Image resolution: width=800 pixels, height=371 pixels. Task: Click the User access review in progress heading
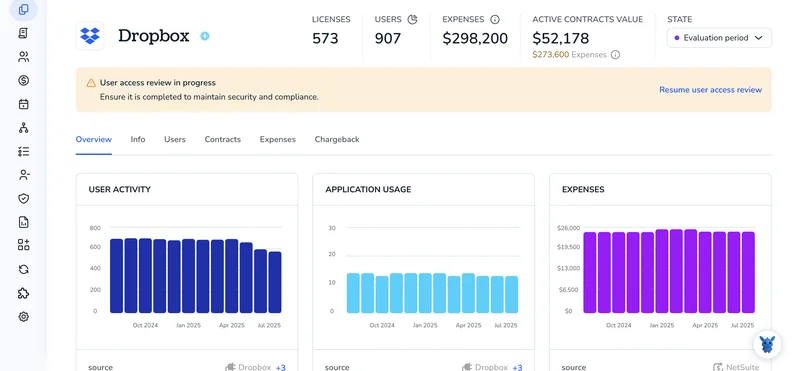tap(158, 83)
